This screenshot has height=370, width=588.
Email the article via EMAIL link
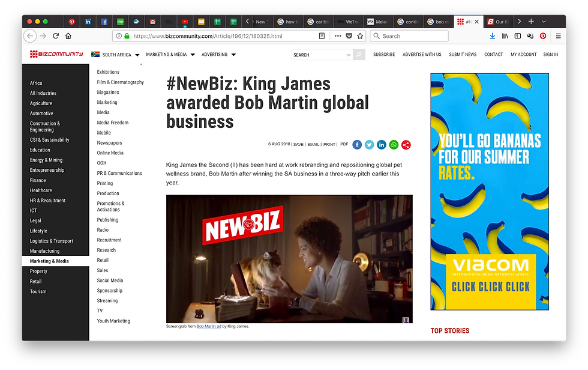tap(313, 145)
